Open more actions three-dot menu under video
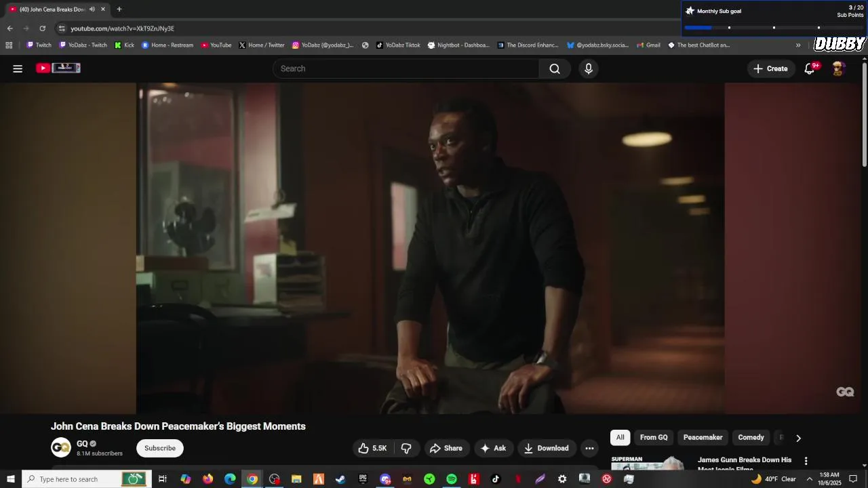The width and height of the screenshot is (868, 488). pos(589,448)
